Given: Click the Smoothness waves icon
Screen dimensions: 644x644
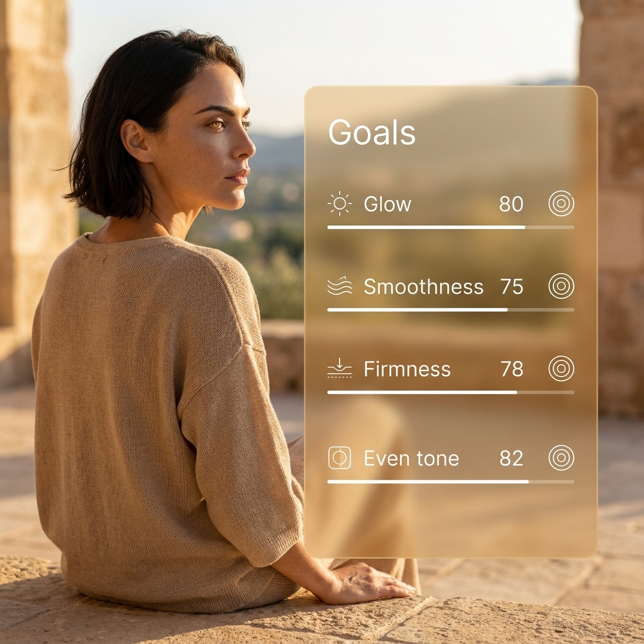Looking at the screenshot, I should [340, 286].
